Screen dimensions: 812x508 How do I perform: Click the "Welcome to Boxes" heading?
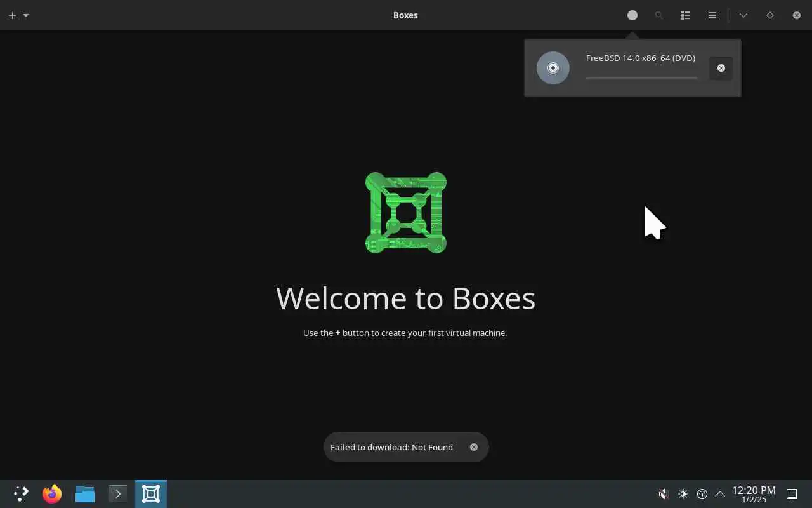pyautogui.click(x=406, y=298)
